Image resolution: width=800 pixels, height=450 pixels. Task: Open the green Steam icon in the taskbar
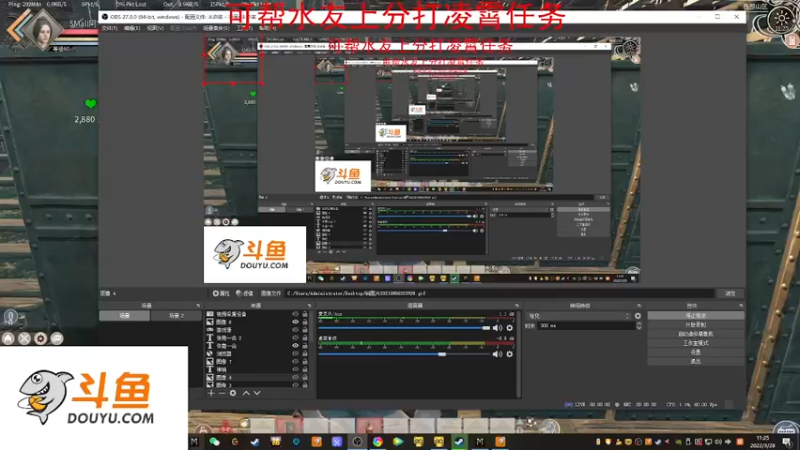459,441
